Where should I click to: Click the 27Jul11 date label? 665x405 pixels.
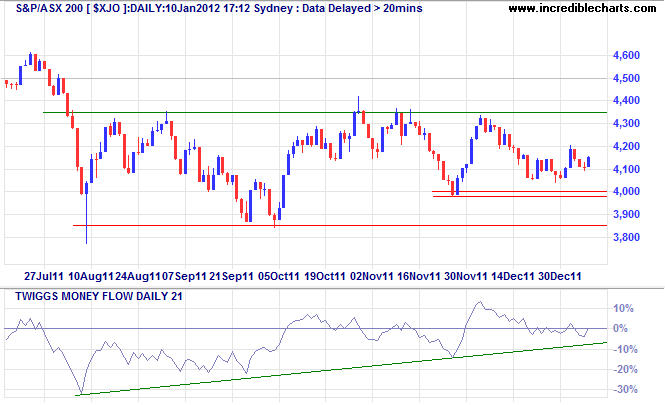44,277
